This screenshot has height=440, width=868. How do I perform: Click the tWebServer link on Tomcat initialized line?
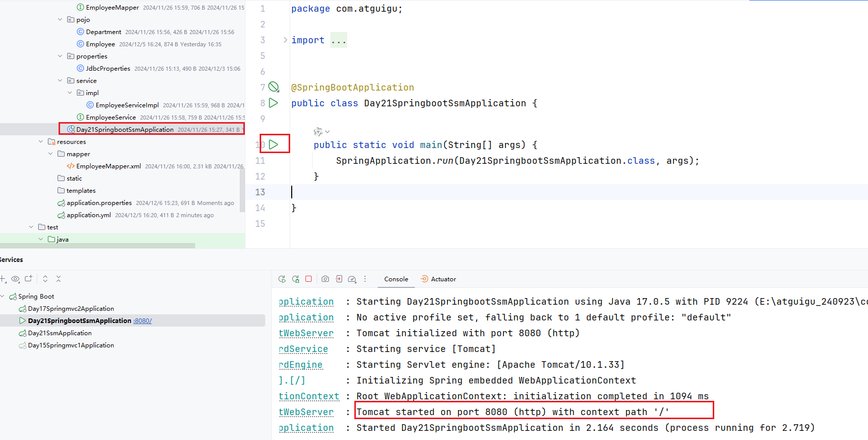pos(306,333)
